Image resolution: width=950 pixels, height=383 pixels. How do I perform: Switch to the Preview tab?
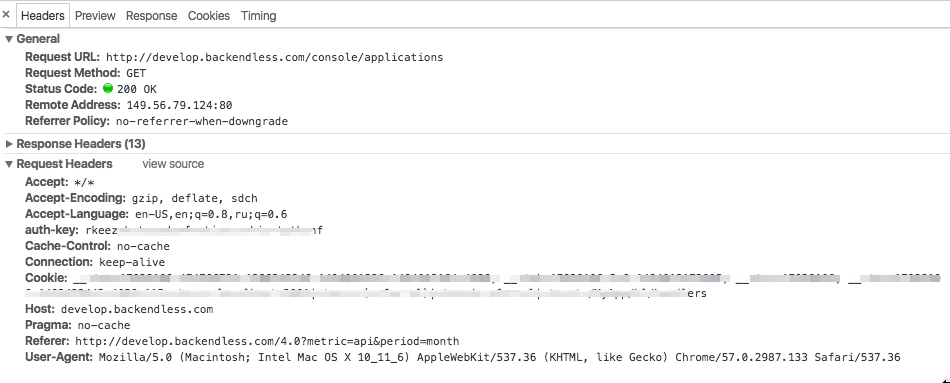[95, 16]
